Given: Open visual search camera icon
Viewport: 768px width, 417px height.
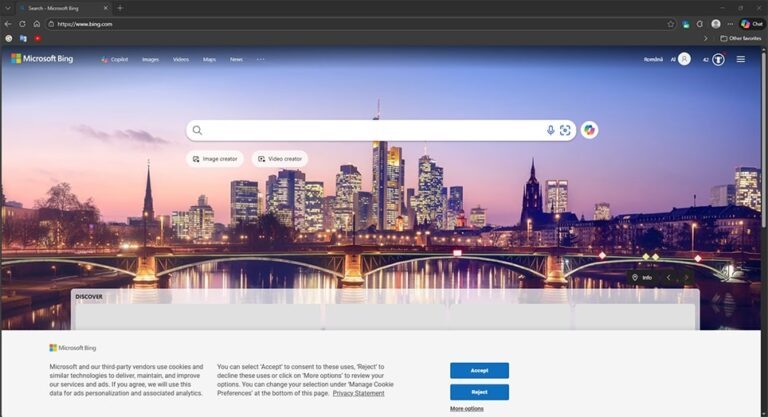Looking at the screenshot, I should [565, 130].
